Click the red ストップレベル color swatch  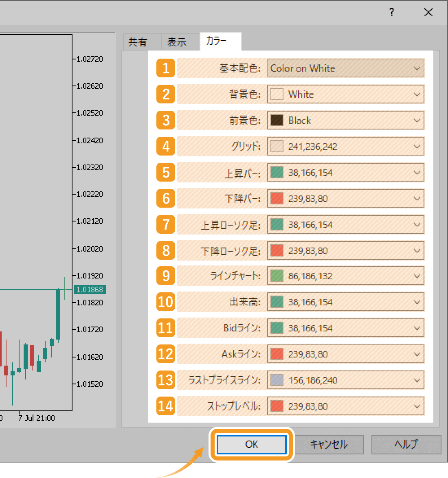tap(277, 406)
